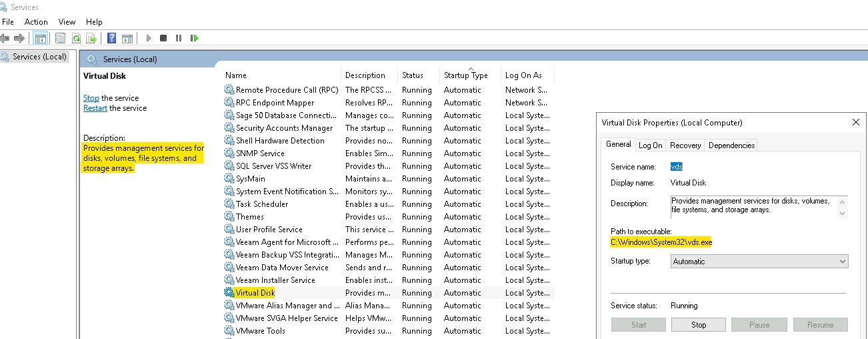Select Services (Local) in the console tree
Viewport: 868px width, 339px height.
[x=39, y=57]
